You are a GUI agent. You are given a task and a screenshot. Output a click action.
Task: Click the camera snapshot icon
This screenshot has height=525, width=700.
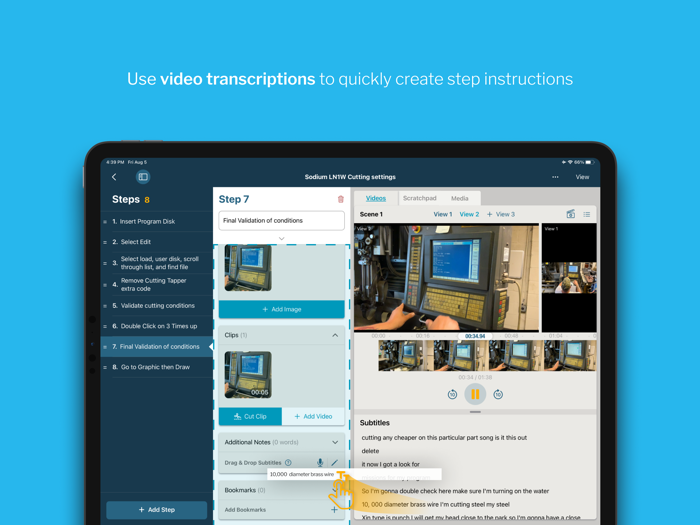click(571, 214)
